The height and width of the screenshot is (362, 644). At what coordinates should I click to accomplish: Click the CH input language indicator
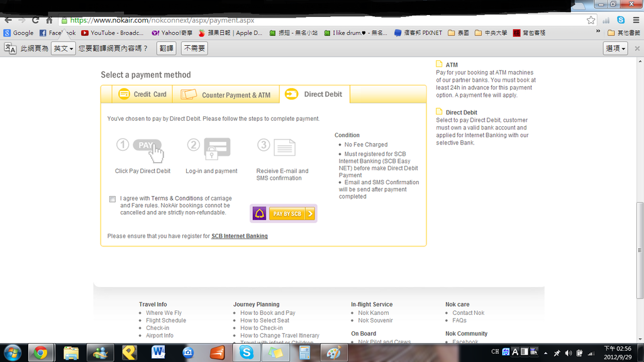click(x=495, y=352)
